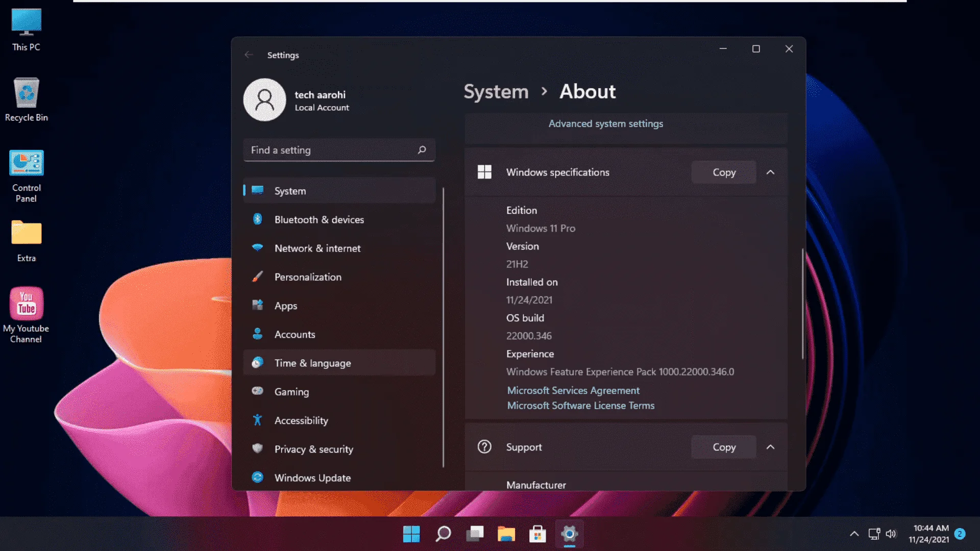Click the Privacy shield icon
This screenshot has height=551, width=980.
coord(258,448)
